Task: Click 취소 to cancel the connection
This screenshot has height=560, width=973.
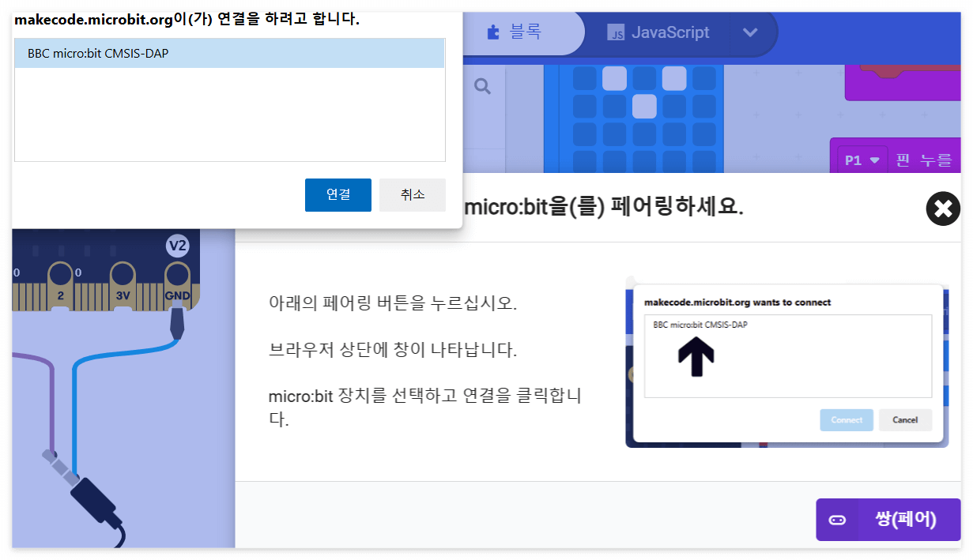Action: [x=412, y=194]
